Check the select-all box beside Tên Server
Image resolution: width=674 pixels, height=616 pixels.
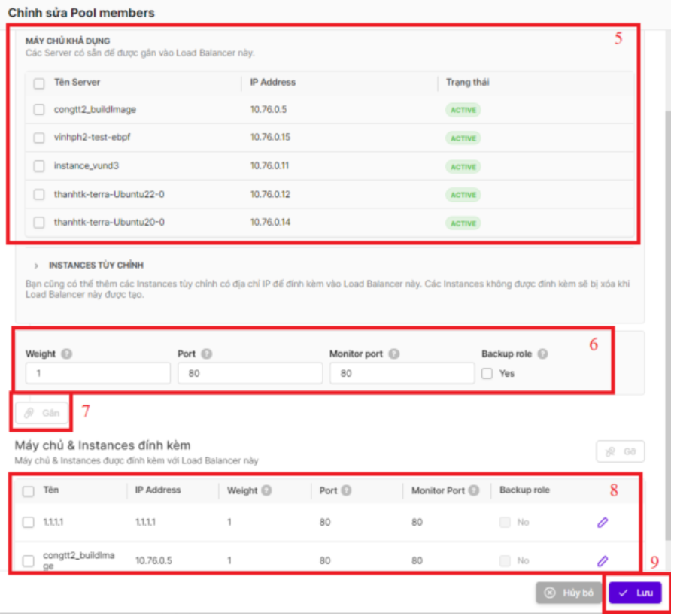click(39, 83)
